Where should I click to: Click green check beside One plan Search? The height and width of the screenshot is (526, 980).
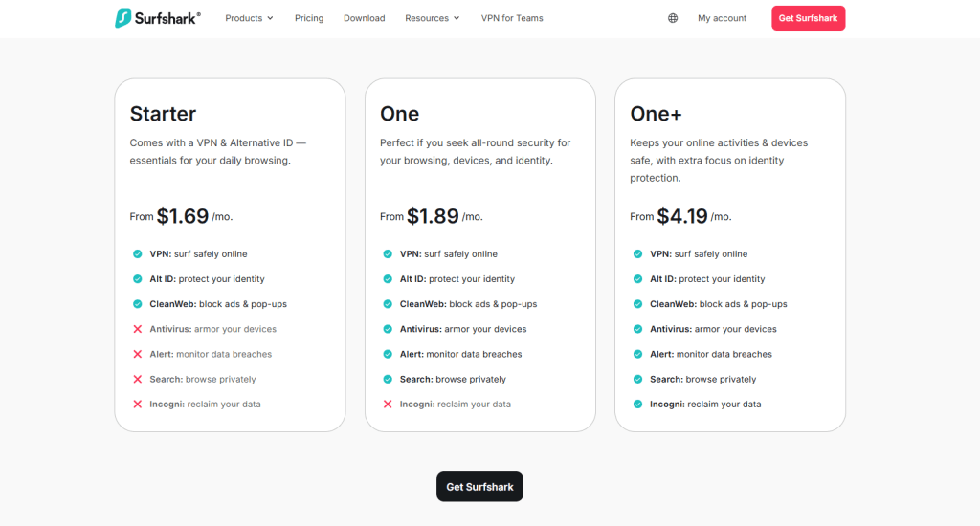[388, 380]
